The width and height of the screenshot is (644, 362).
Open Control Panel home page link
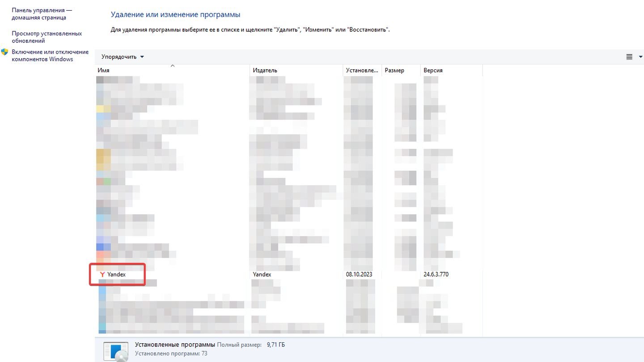coord(42,14)
